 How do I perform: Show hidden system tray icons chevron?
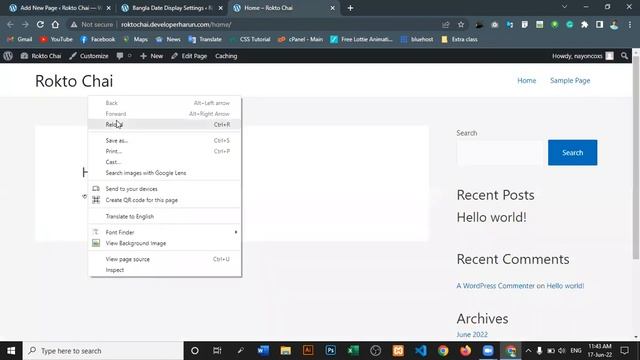coord(528,351)
